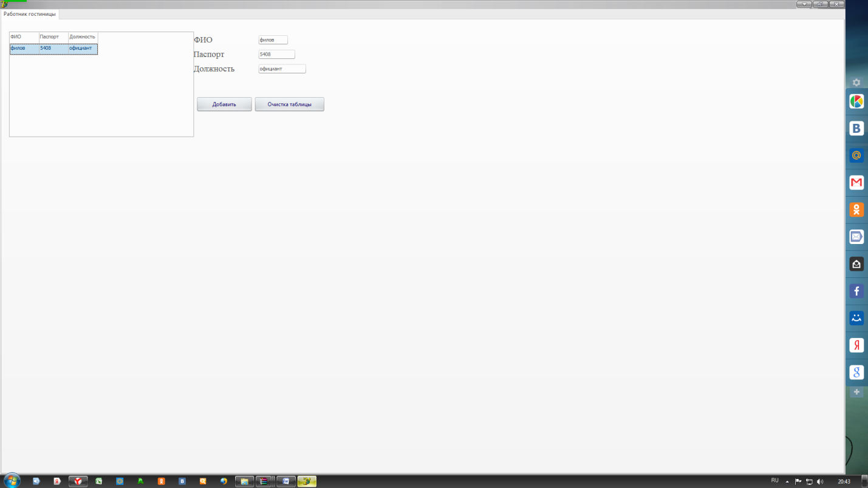
Task: Open the multicolored circle icon in sidebar
Action: coord(856,101)
